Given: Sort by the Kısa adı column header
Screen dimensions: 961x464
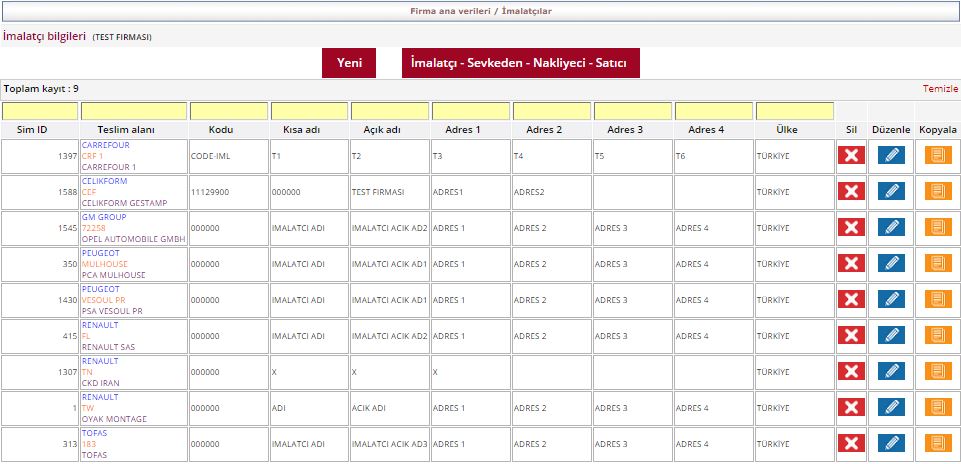Looking at the screenshot, I should 309,130.
